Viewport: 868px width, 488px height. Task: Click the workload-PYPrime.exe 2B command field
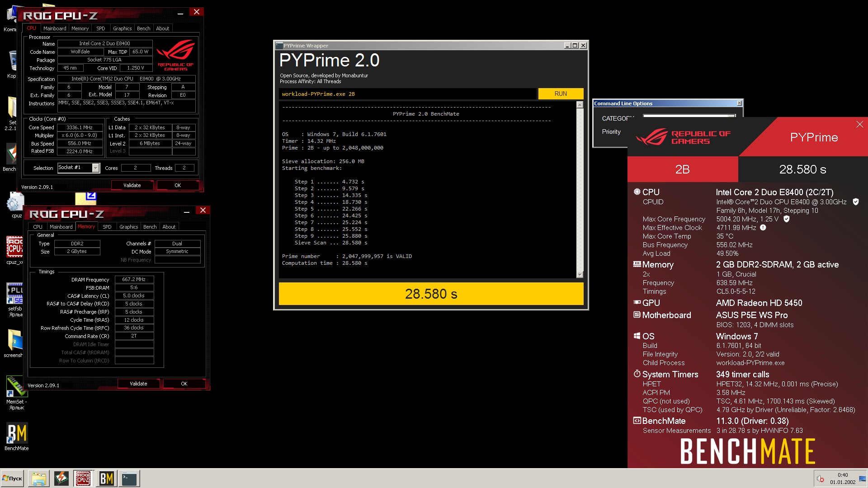[407, 94]
